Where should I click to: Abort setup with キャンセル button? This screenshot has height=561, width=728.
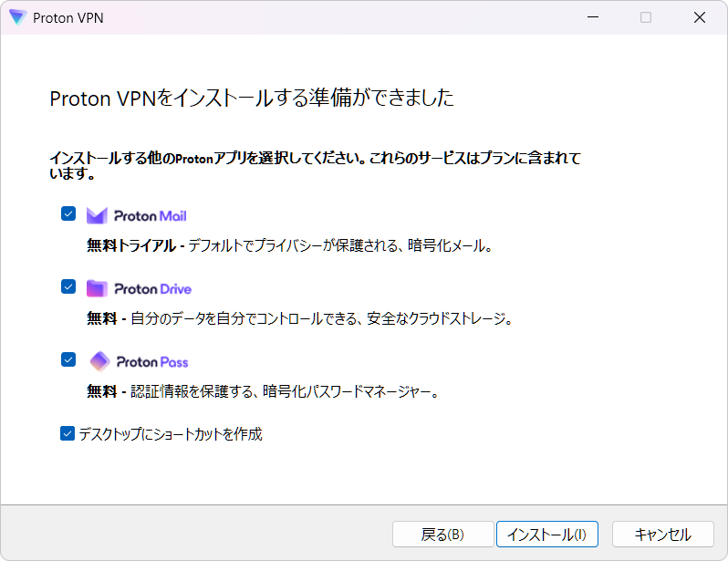coord(662,534)
